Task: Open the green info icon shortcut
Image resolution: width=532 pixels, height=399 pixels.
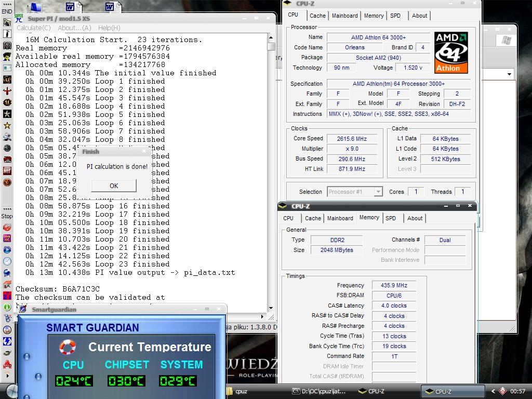Action: (7, 307)
